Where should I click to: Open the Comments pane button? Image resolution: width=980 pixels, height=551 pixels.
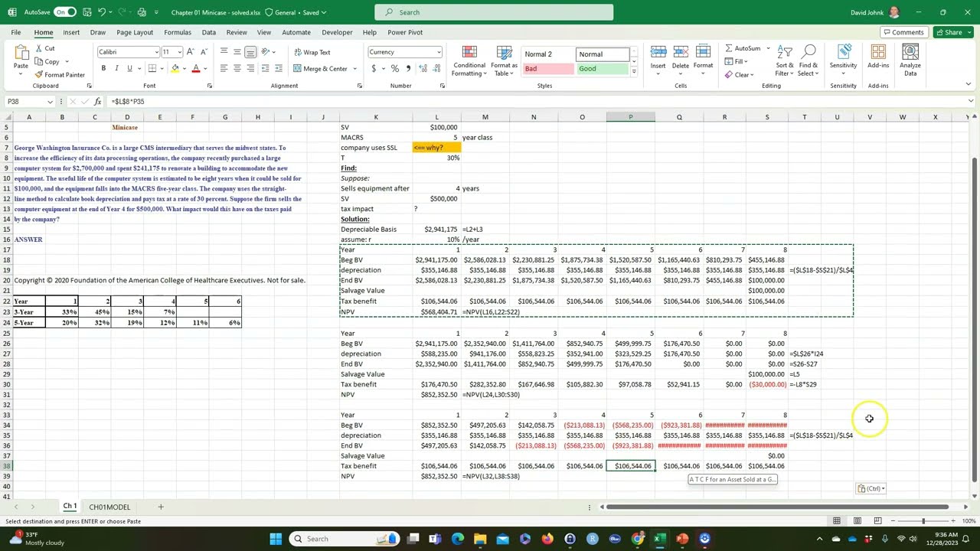903,32
